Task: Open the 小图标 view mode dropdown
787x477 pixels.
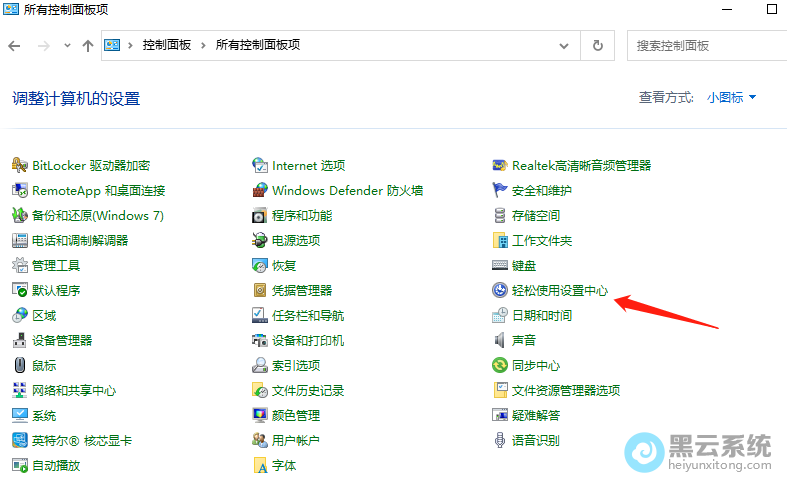Action: coord(731,97)
